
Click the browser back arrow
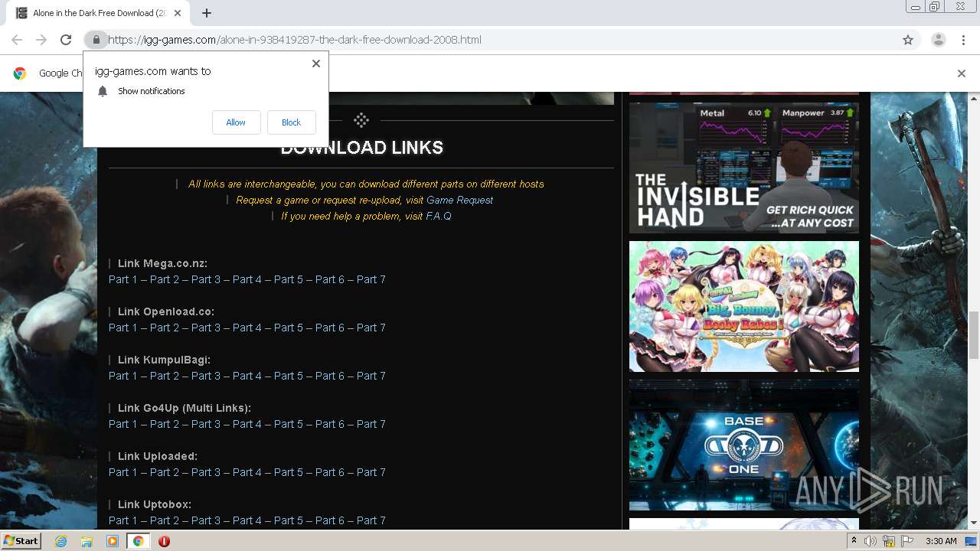(x=17, y=40)
